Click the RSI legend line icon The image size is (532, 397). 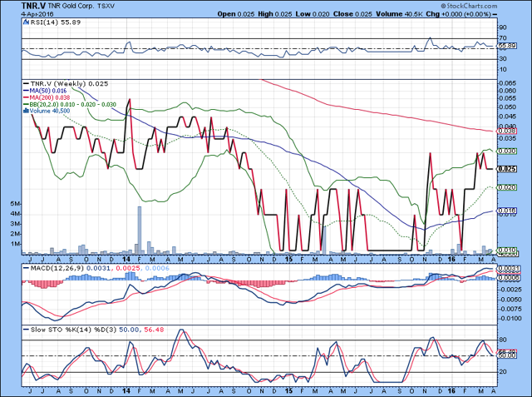26,22
